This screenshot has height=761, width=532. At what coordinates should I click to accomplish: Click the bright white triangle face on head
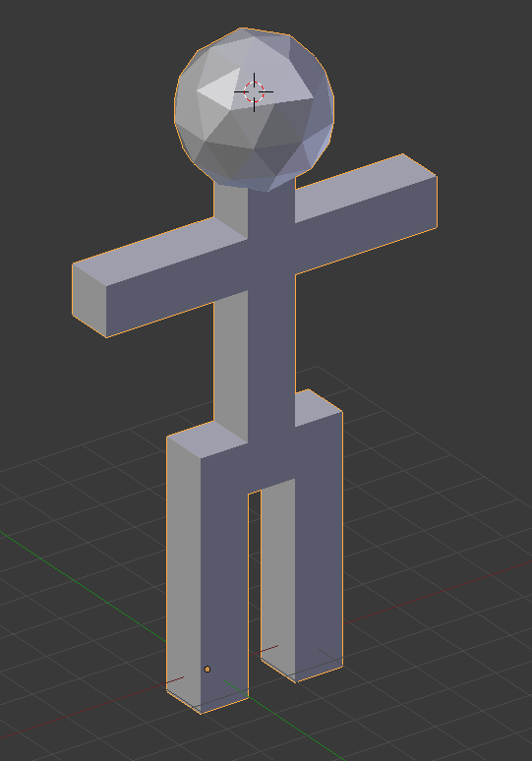point(221,88)
